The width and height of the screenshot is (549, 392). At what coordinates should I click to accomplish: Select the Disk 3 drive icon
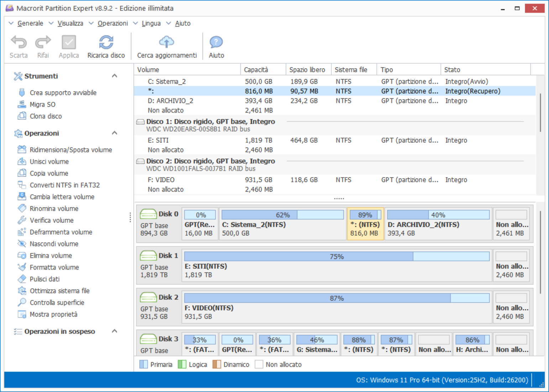click(148, 339)
